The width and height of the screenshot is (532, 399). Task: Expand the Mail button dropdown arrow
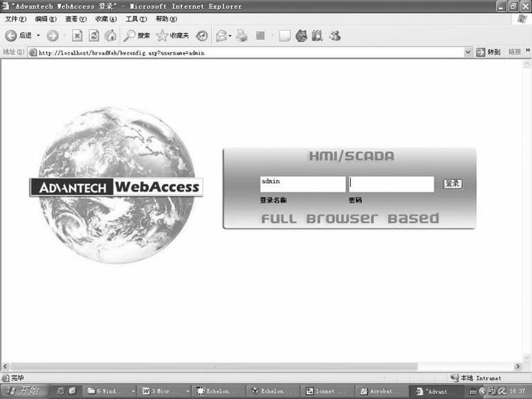click(230, 35)
